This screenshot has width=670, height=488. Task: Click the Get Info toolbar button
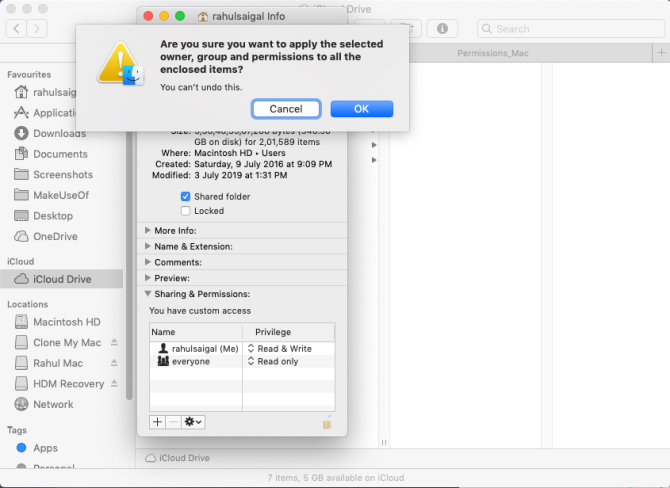(443, 29)
